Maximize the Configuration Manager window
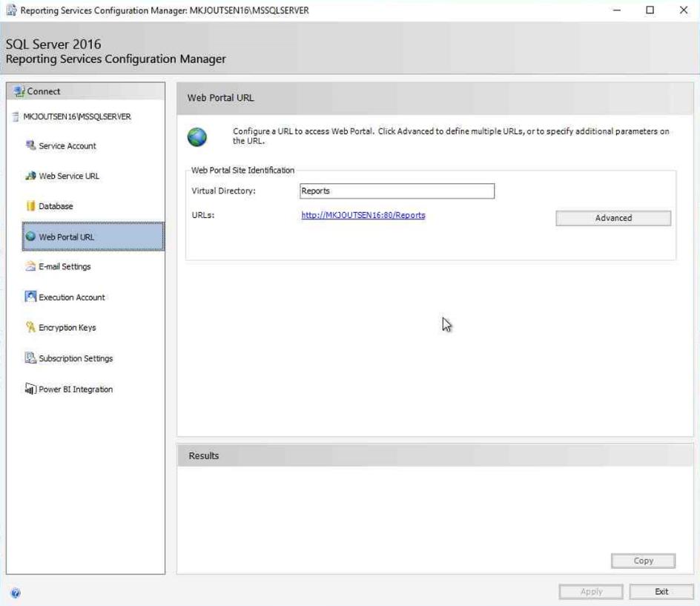The width and height of the screenshot is (700, 606). [650, 10]
